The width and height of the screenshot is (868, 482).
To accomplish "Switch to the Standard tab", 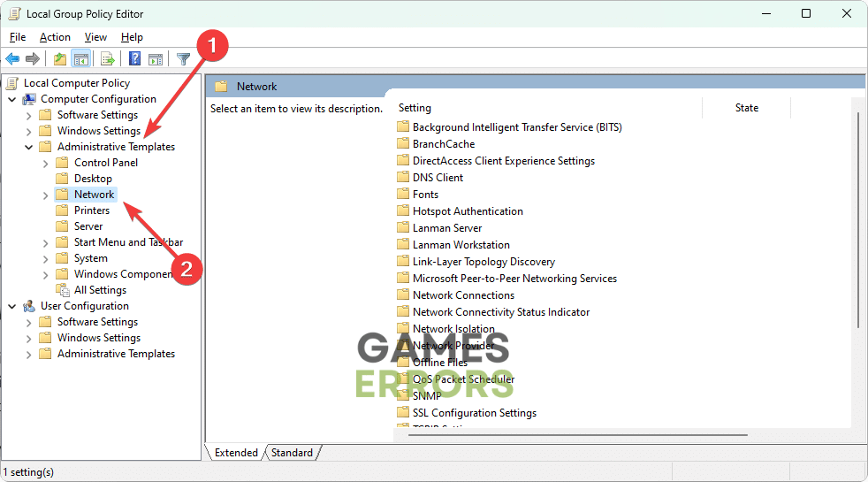I will click(x=292, y=453).
